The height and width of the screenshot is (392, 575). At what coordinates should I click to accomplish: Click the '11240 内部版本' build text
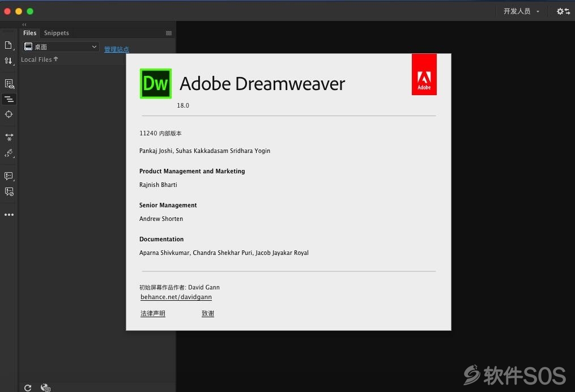coord(160,134)
